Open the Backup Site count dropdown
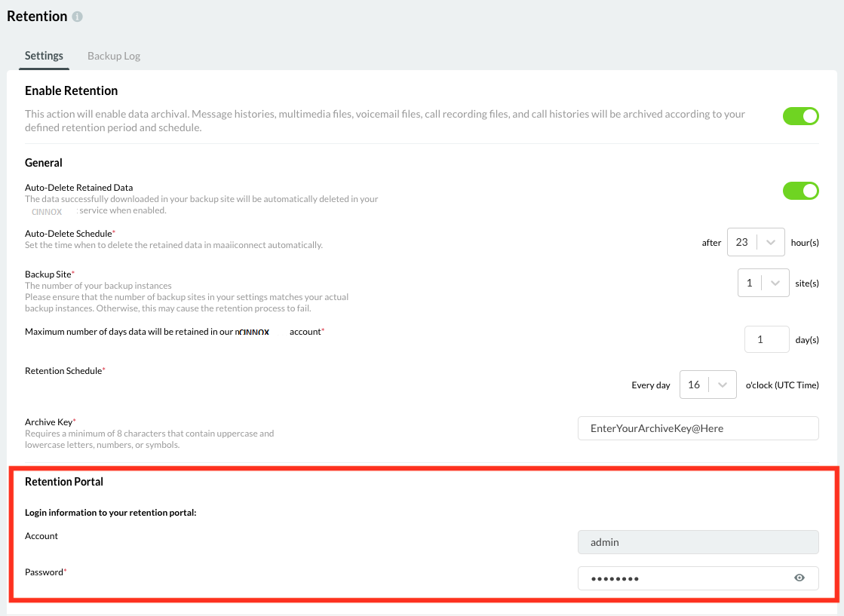The image size is (844, 616). click(763, 283)
